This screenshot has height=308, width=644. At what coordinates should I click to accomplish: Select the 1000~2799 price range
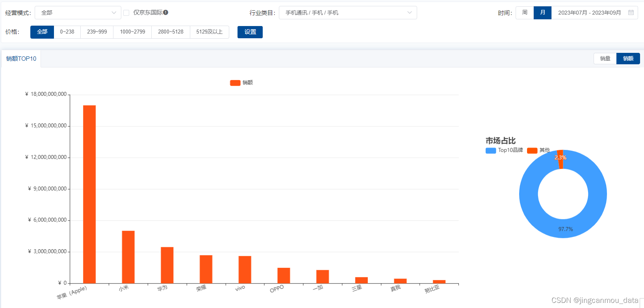[x=132, y=32]
